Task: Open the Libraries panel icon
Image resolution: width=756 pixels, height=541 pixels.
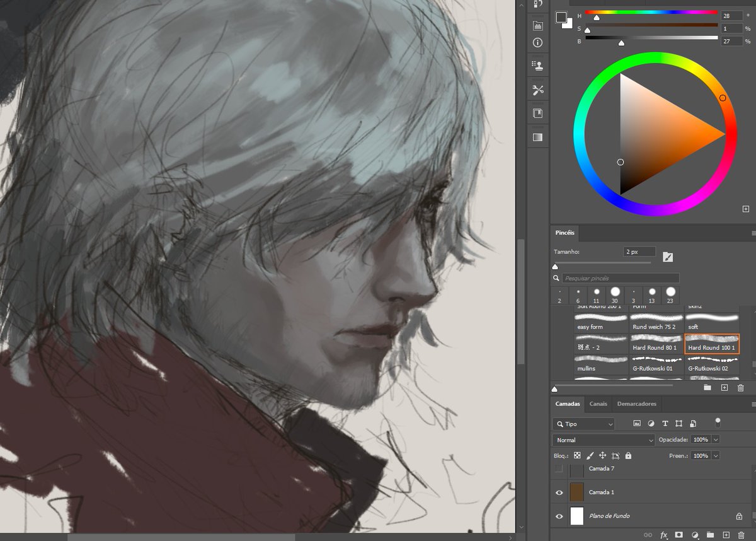Action: (537, 113)
